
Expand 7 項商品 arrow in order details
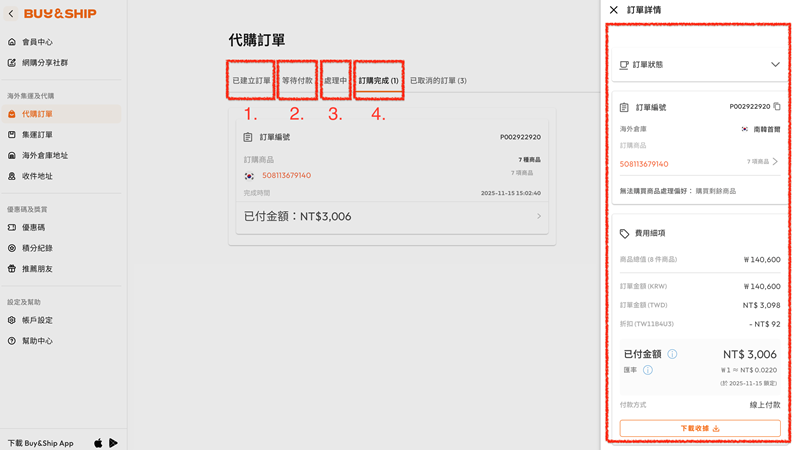coord(774,162)
